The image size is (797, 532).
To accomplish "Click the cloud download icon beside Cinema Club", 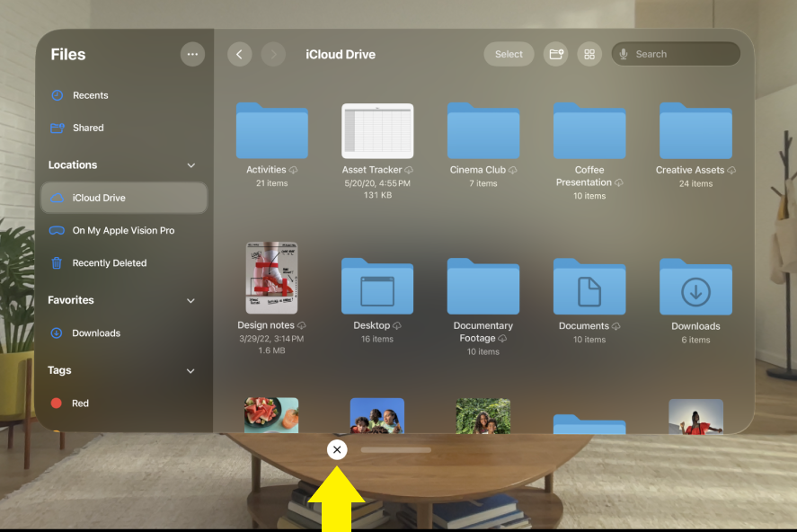I will coord(512,170).
